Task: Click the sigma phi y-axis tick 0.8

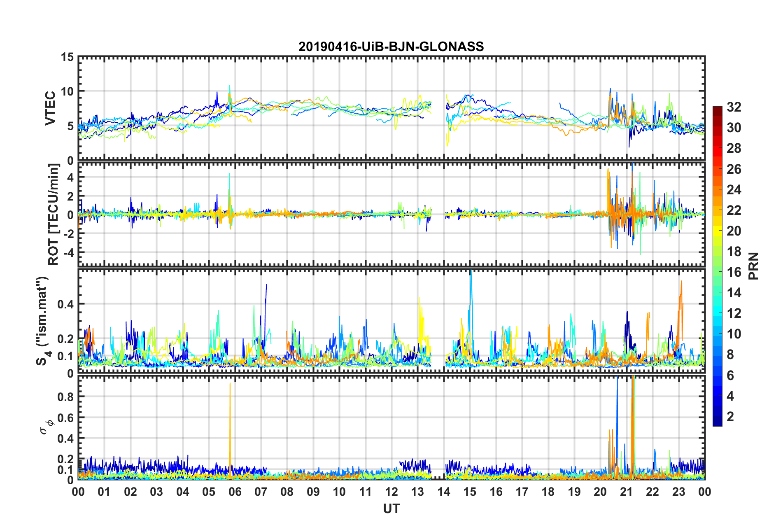Action: click(x=66, y=397)
